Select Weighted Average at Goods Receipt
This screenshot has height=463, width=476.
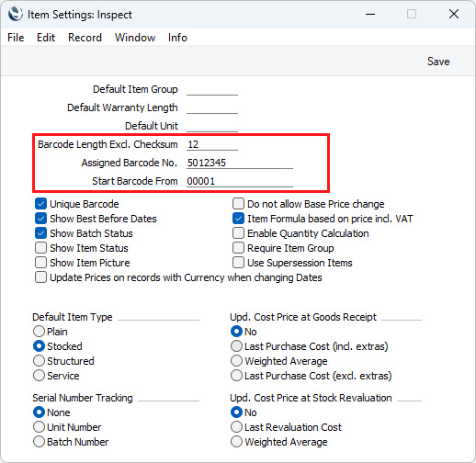pos(236,361)
